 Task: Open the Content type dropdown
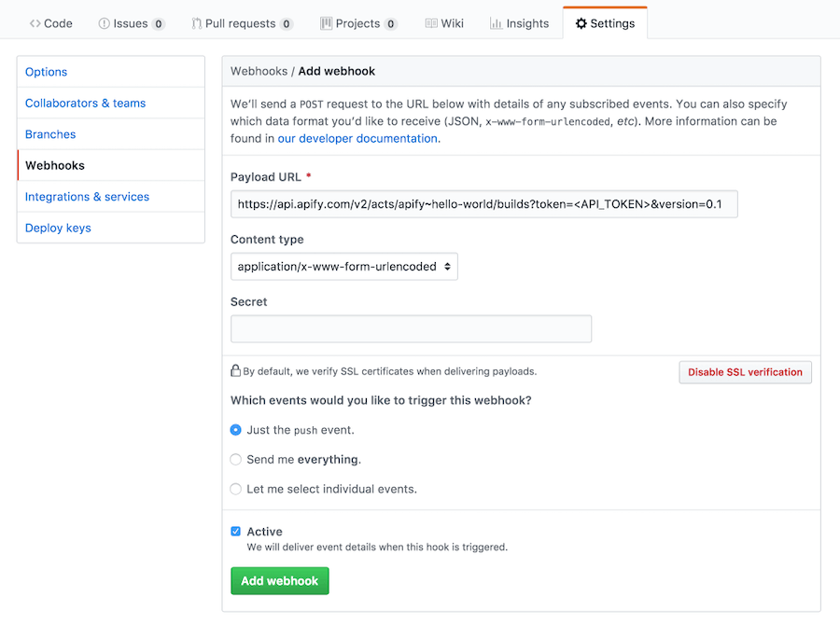tap(343, 266)
